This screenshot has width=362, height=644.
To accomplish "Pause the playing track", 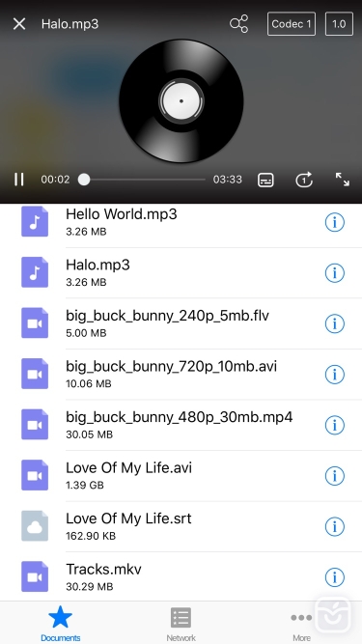I will 19,180.
